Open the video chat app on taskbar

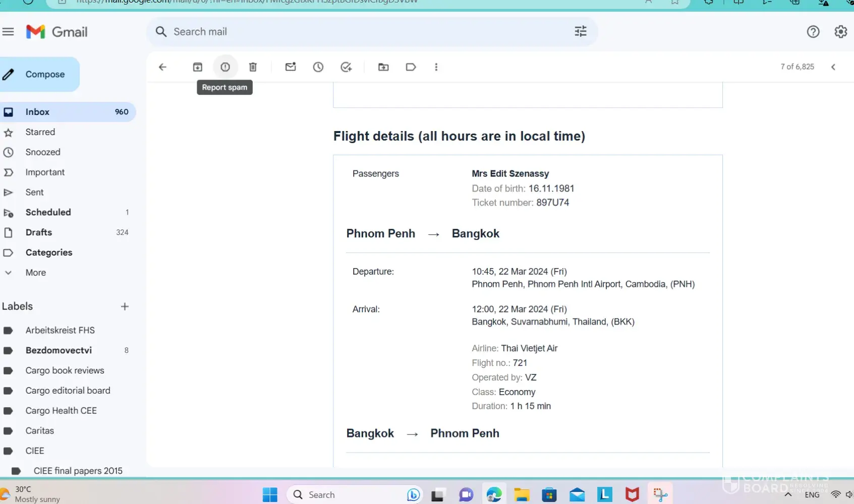tap(466, 495)
